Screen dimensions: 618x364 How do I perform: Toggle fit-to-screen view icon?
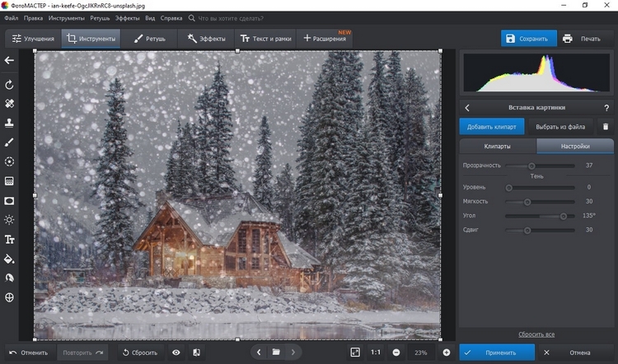pos(355,352)
